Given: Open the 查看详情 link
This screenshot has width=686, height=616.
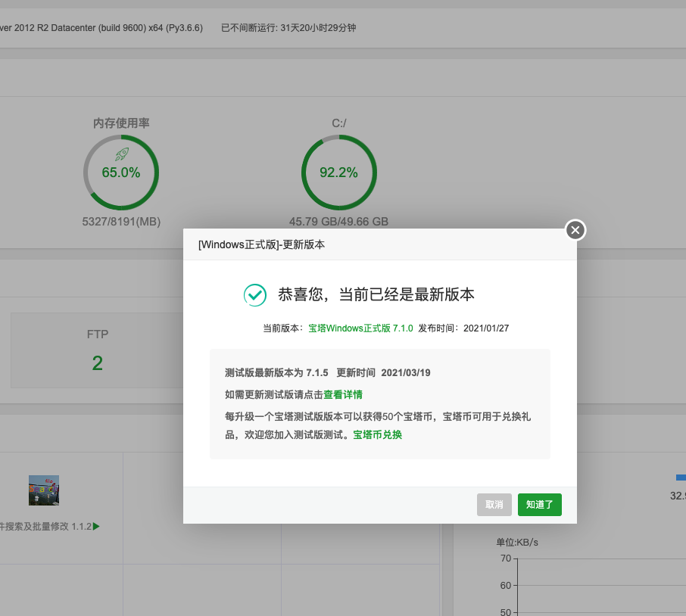Looking at the screenshot, I should [343, 394].
